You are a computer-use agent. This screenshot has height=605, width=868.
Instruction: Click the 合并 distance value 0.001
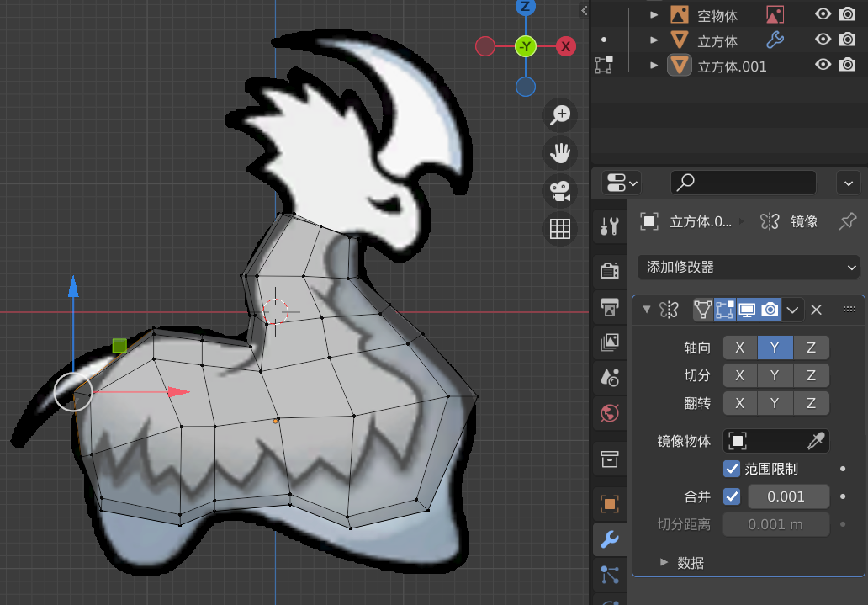pos(789,496)
